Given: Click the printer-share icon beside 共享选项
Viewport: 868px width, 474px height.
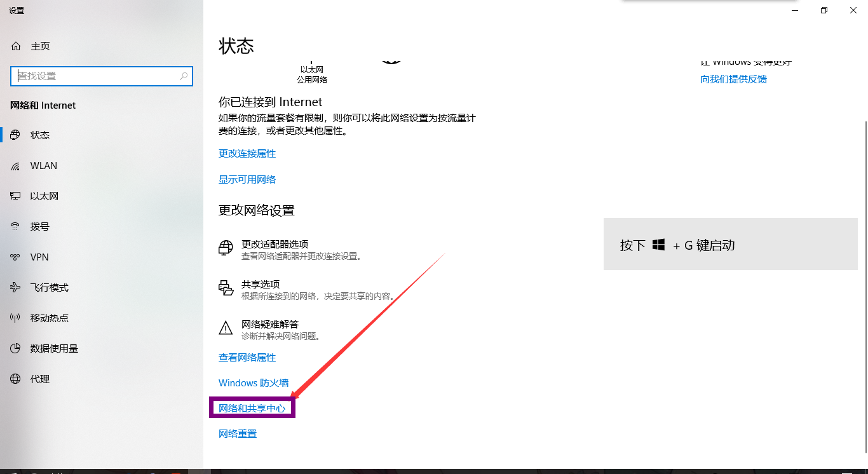Looking at the screenshot, I should point(226,288).
